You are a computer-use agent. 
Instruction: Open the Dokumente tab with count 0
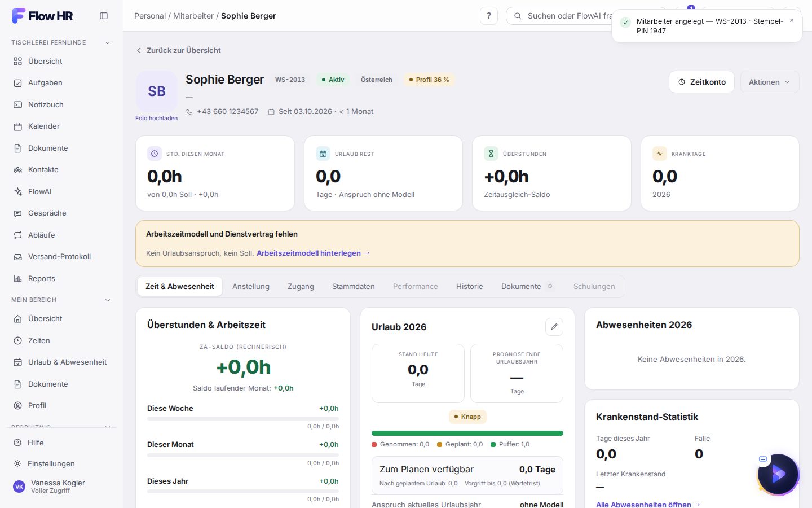(528, 287)
